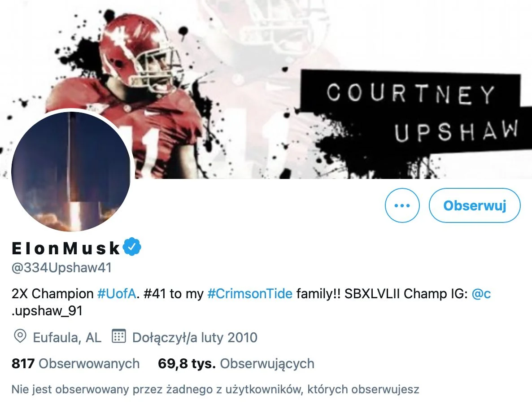Click the calendar joined-date icon
The image size is (532, 418).
119,336
